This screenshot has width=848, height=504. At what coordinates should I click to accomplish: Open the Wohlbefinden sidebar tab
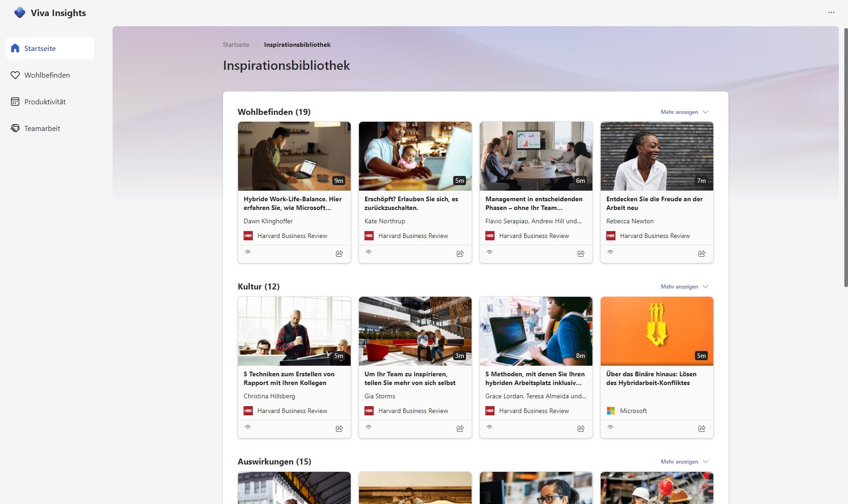(47, 75)
